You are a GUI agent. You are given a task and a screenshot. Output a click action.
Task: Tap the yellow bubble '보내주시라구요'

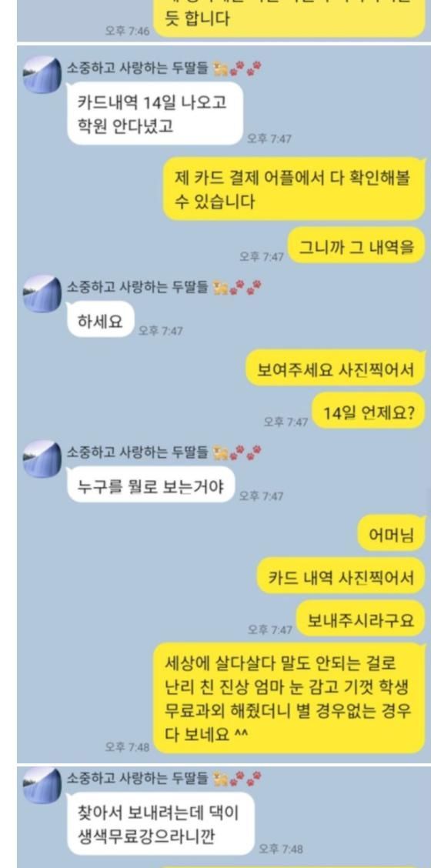pyautogui.click(x=360, y=619)
